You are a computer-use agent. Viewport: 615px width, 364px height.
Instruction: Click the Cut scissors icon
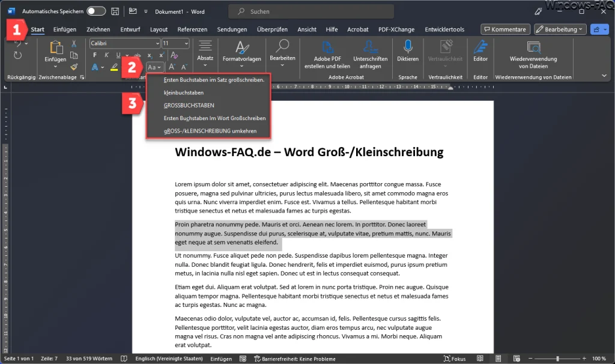(74, 44)
